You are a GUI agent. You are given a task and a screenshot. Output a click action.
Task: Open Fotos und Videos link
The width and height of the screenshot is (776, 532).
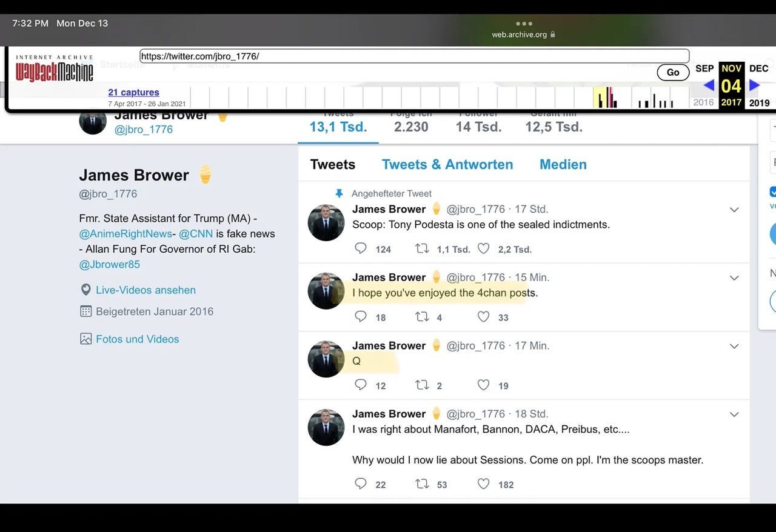pyautogui.click(x=138, y=339)
